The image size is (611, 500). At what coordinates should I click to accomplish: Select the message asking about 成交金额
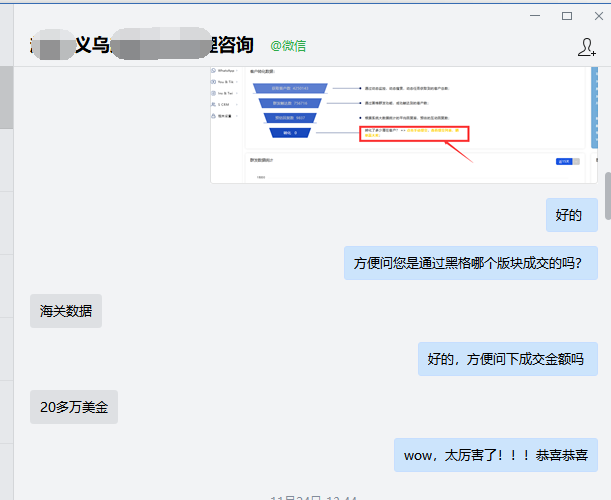coord(507,359)
